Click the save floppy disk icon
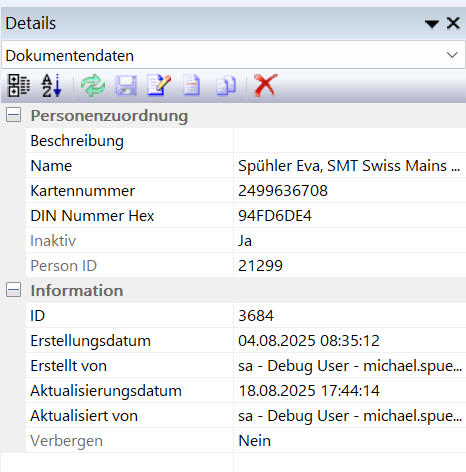The width and height of the screenshot is (466, 472). point(126,86)
